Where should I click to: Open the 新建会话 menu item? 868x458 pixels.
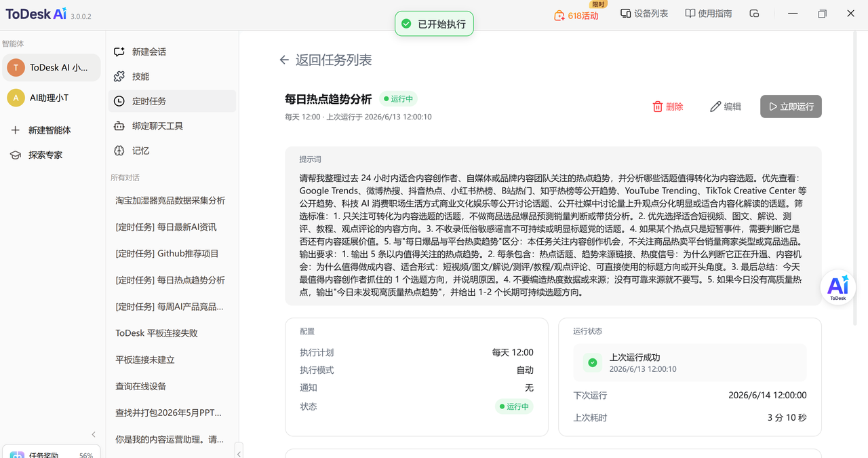(172, 52)
